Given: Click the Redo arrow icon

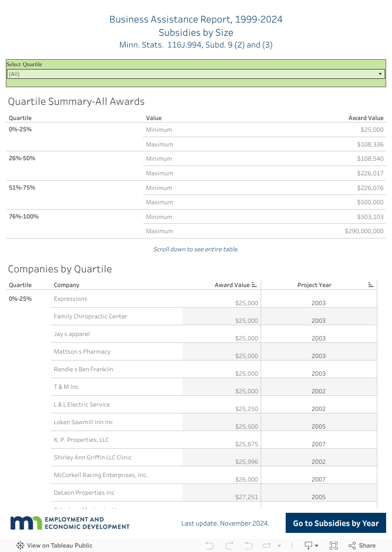Looking at the screenshot, I should pos(229,545).
